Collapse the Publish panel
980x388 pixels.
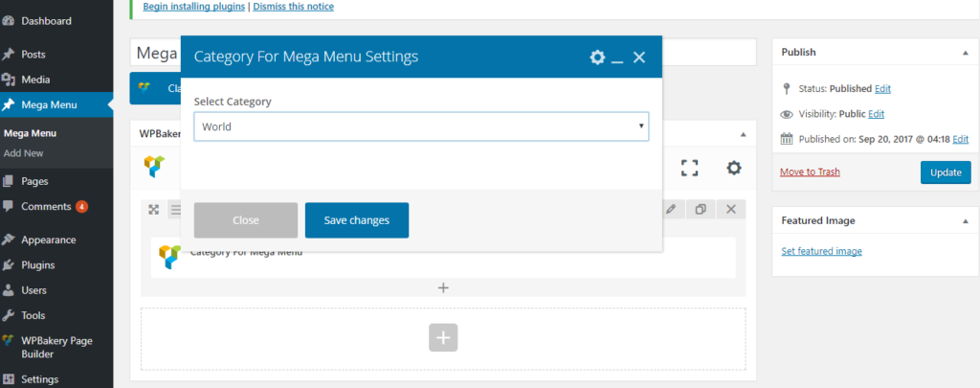pos(964,53)
